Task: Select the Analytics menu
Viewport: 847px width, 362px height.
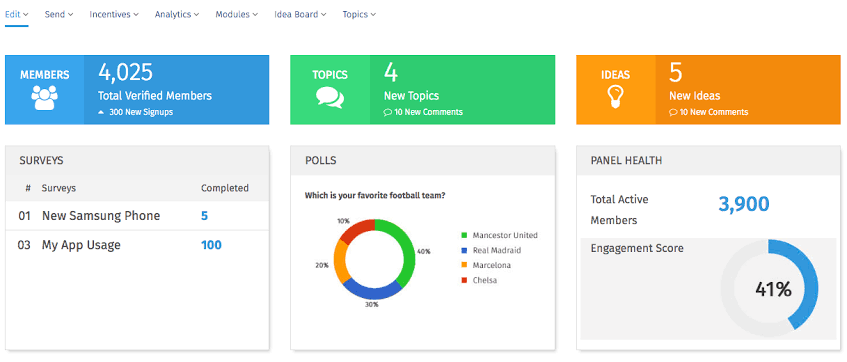Action: coord(177,15)
